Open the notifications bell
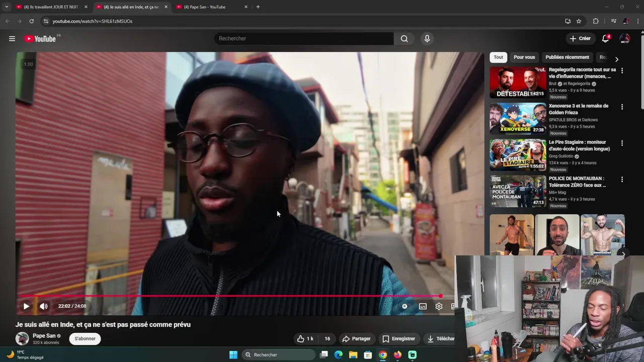Screen dimensions: 644x362 (x=606, y=39)
